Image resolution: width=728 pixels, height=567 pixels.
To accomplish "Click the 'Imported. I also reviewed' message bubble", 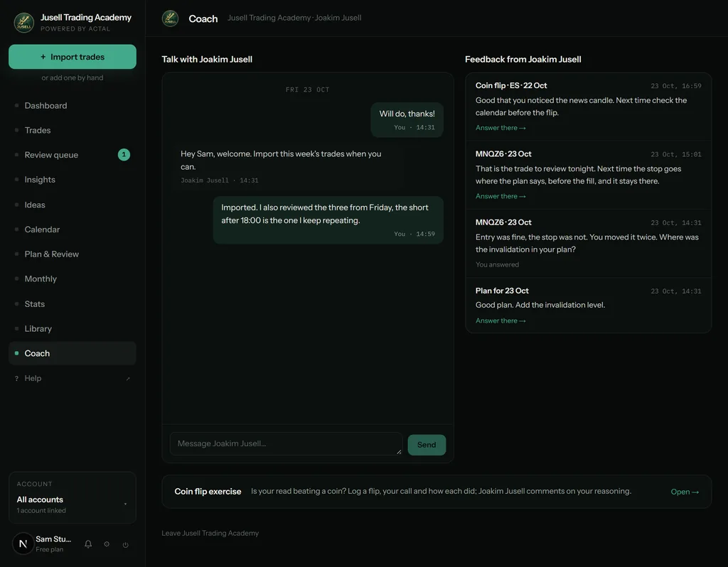I will 328,220.
